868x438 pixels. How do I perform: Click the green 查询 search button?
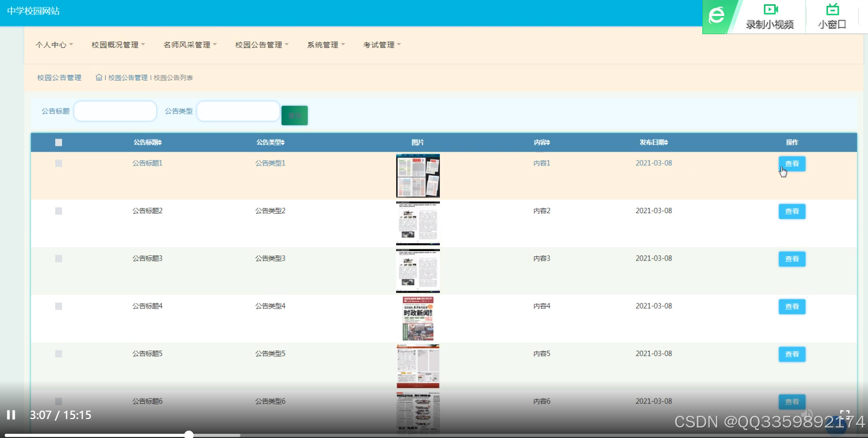[295, 115]
